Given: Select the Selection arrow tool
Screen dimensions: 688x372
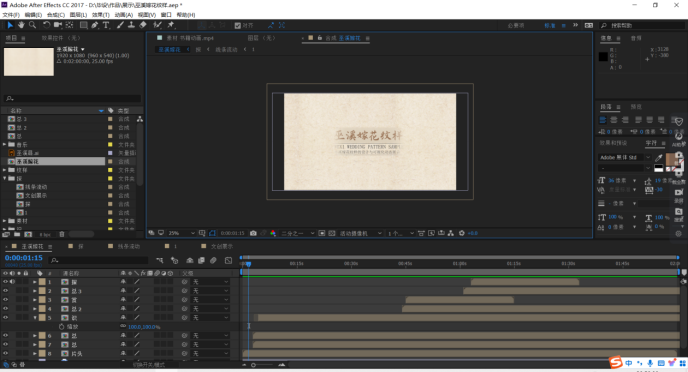Looking at the screenshot, I should coord(10,25).
